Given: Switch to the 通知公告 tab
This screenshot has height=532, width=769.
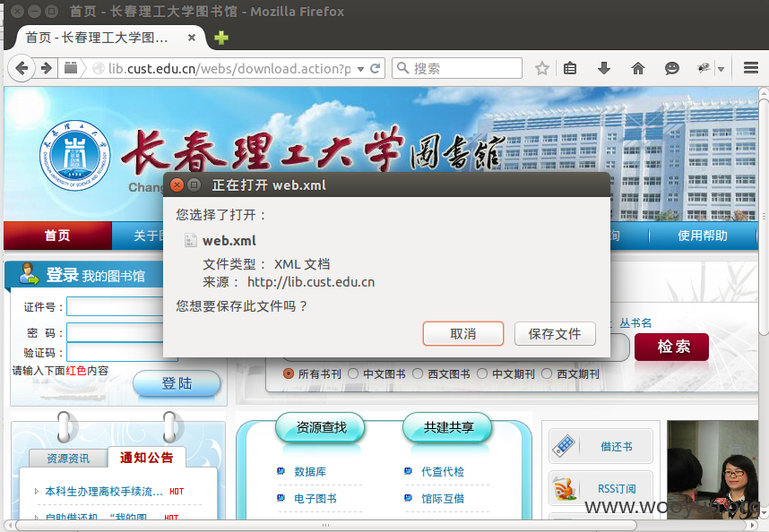Looking at the screenshot, I should coord(147,457).
